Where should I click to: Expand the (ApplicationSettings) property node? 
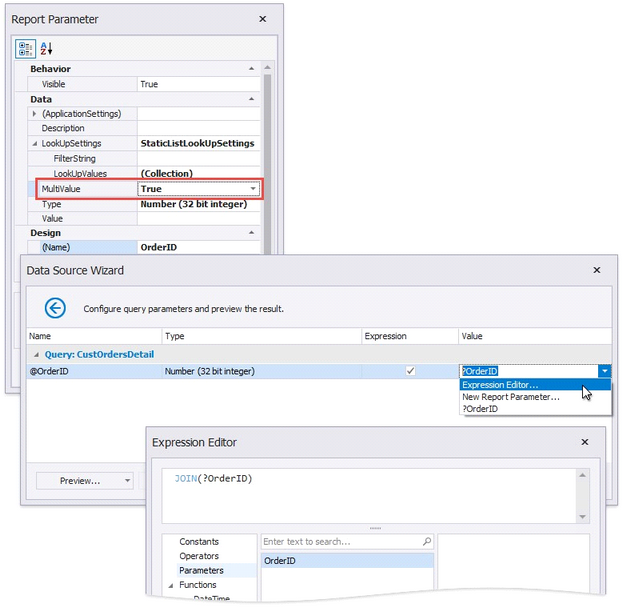(x=35, y=114)
